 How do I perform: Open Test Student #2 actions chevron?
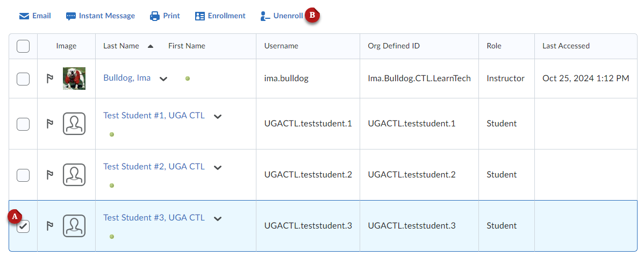click(x=217, y=167)
